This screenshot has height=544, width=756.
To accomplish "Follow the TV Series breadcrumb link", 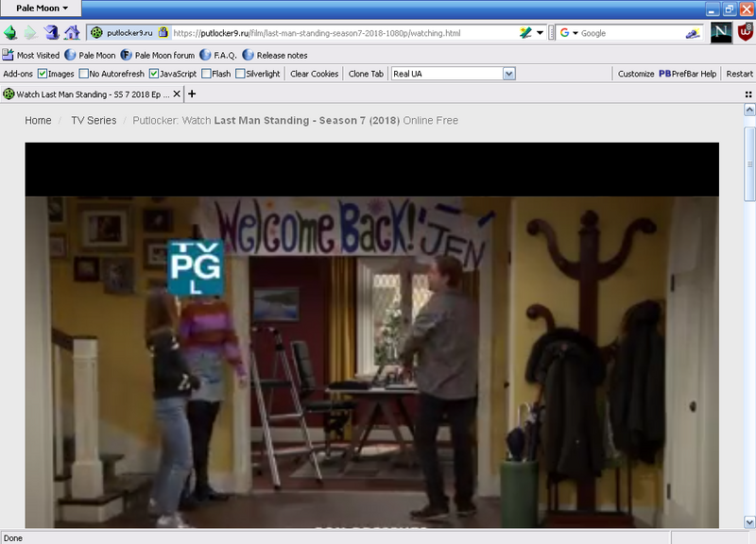I will [x=94, y=121].
